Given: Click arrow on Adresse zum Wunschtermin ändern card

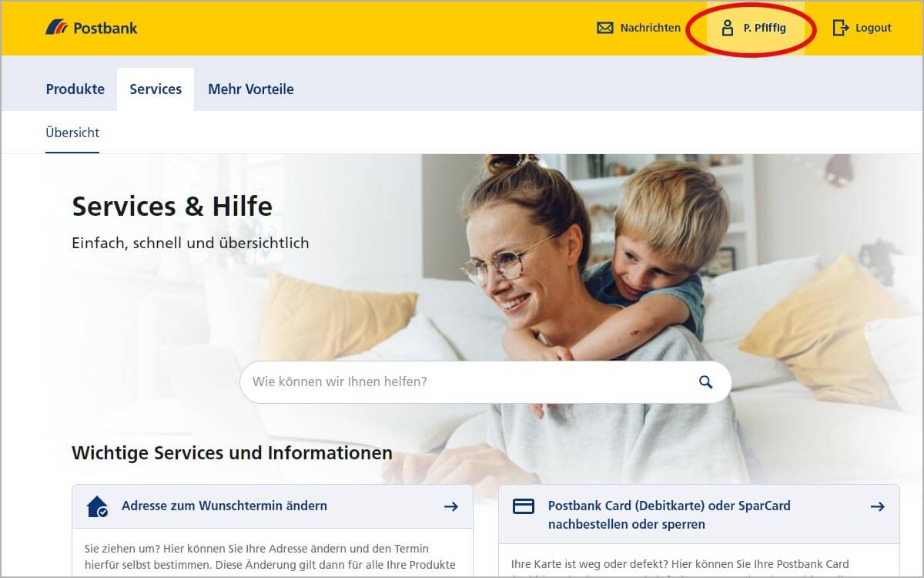Looking at the screenshot, I should [451, 506].
